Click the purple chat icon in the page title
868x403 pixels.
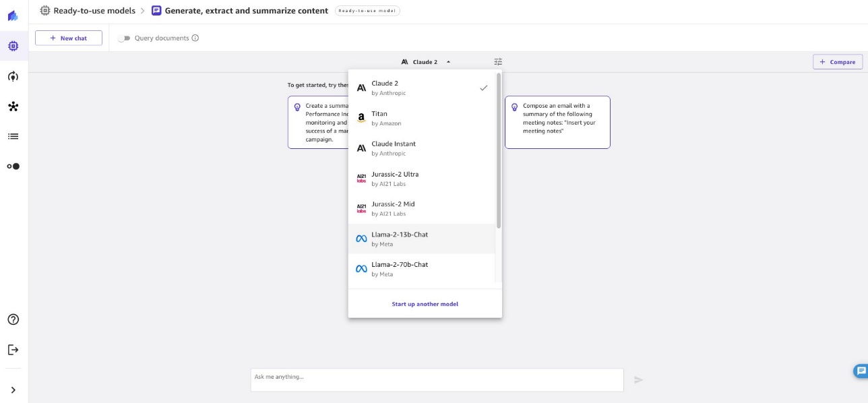pos(157,11)
